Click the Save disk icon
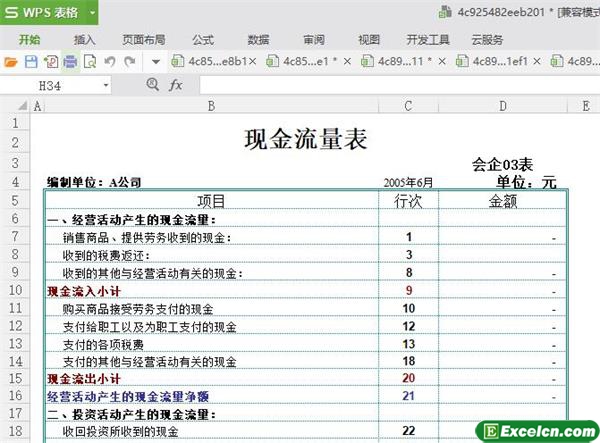 click(31, 62)
